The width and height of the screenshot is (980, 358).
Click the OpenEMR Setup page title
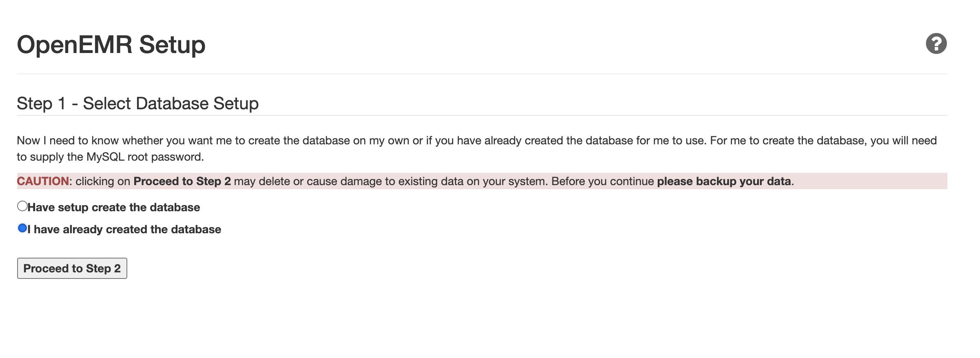pos(111,44)
